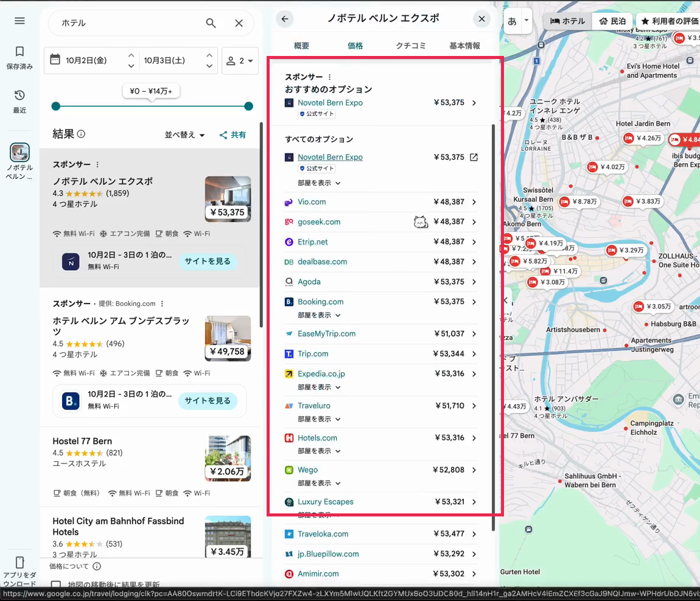The height and width of the screenshot is (601, 700).
Task: Visit site for Booking.com deal
Action: click(208, 401)
